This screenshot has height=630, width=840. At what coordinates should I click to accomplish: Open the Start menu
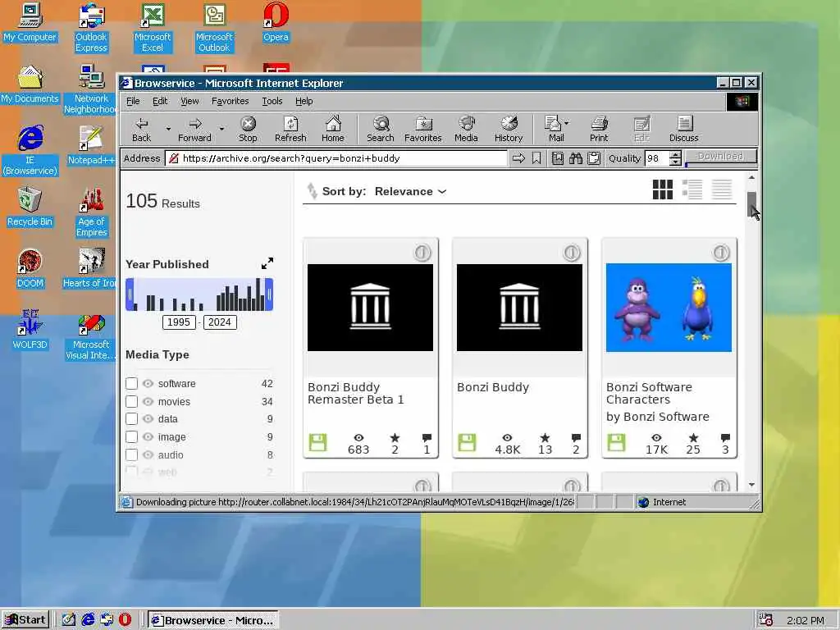tap(25, 620)
